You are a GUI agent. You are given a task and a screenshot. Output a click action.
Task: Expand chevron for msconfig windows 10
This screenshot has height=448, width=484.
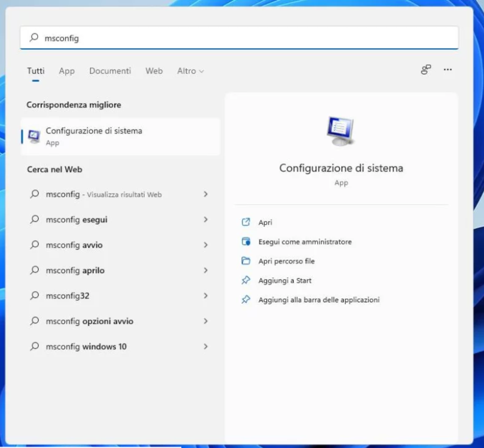click(x=206, y=346)
